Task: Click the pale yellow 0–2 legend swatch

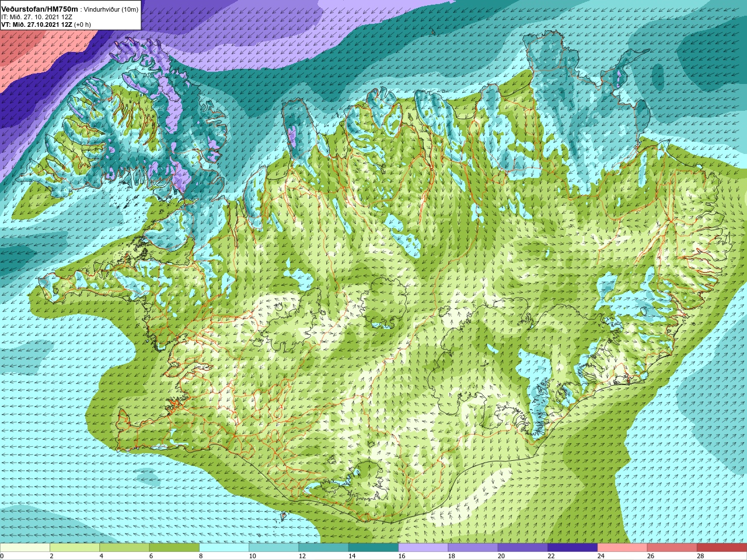Action: (x=25, y=548)
